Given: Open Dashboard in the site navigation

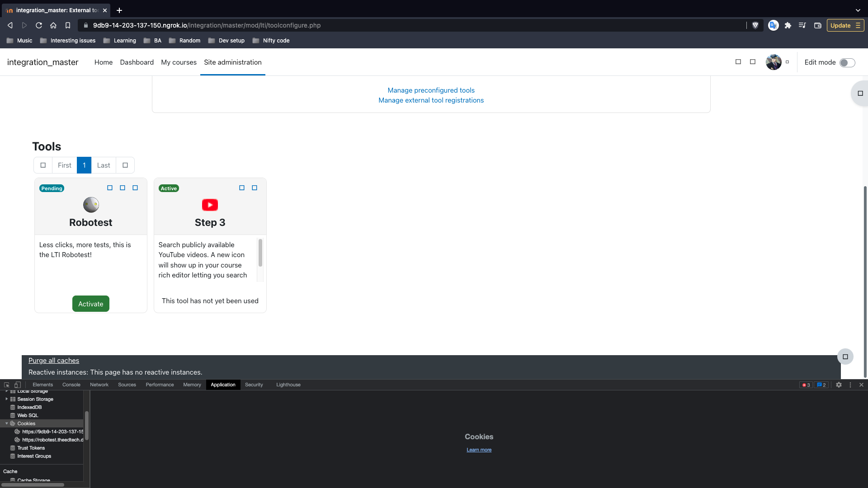Looking at the screenshot, I should (137, 62).
